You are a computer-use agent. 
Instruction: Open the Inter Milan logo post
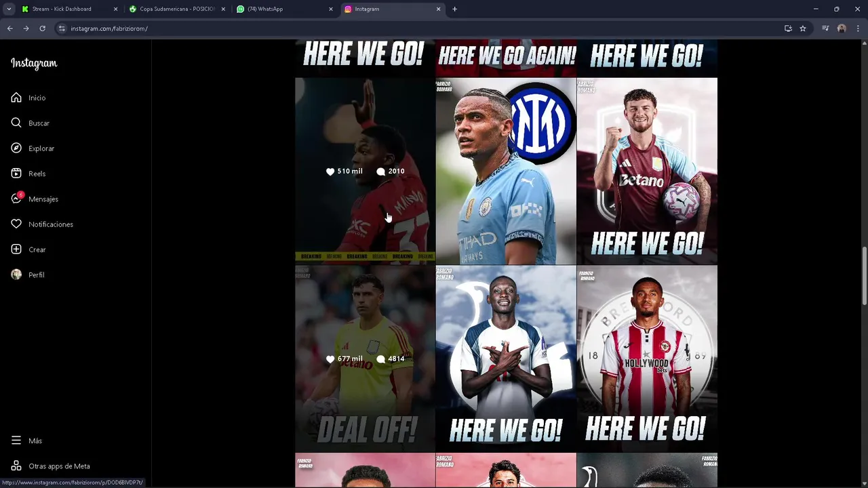[506, 171]
